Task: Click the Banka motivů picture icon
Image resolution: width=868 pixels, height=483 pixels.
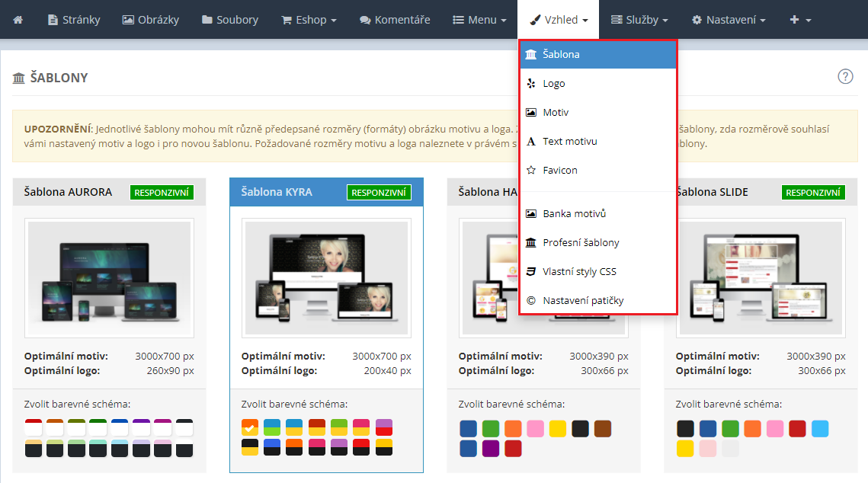Action: [531, 214]
